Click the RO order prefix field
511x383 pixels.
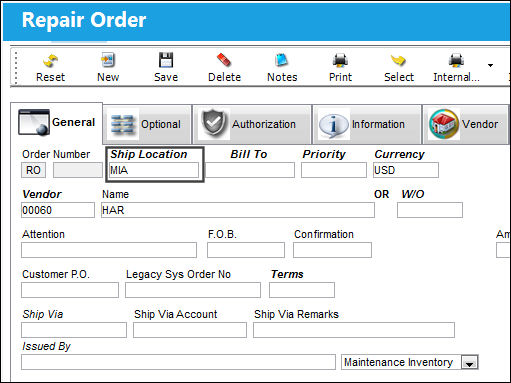coord(33,170)
